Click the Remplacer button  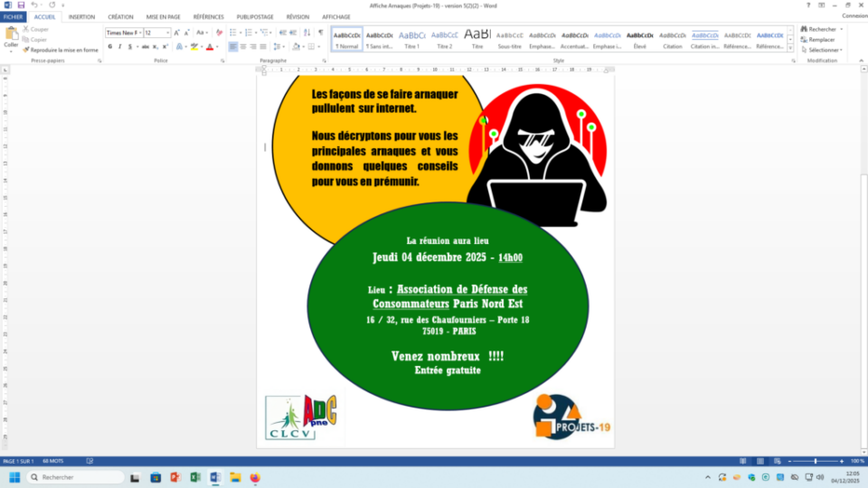[821, 40]
